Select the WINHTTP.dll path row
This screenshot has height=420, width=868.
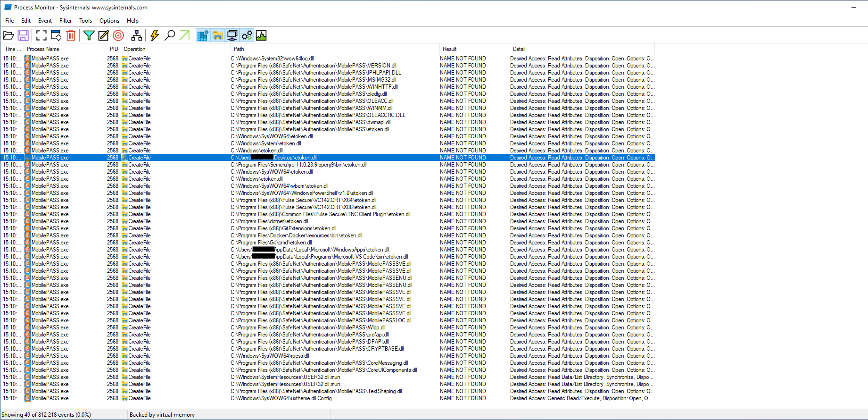click(x=328, y=87)
